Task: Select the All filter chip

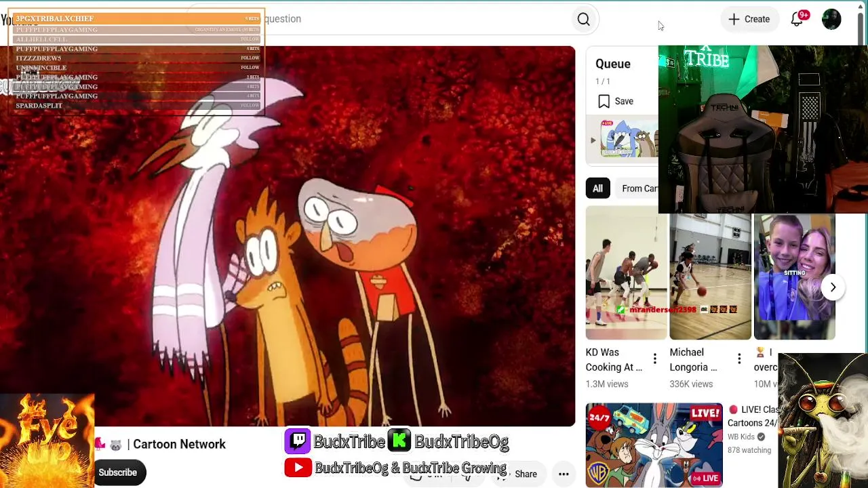Action: coord(597,188)
